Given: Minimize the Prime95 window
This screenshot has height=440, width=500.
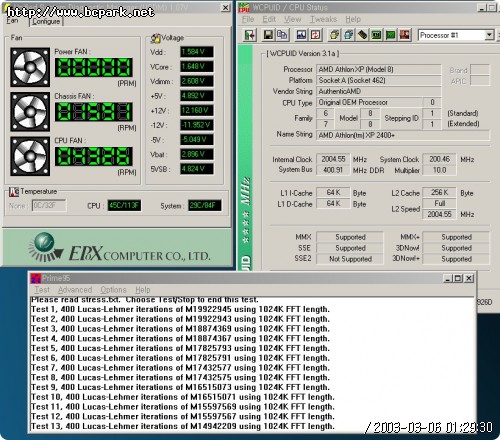Looking at the screenshot, I should (x=449, y=278).
